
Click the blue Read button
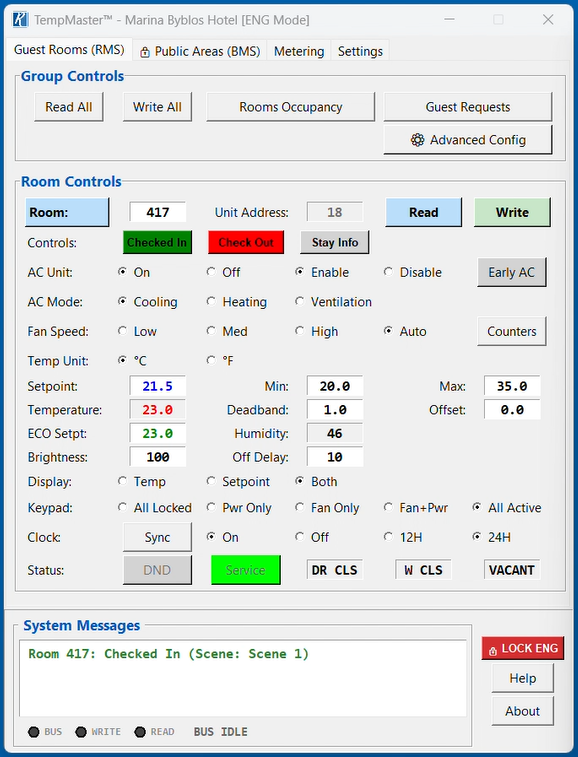coord(423,212)
